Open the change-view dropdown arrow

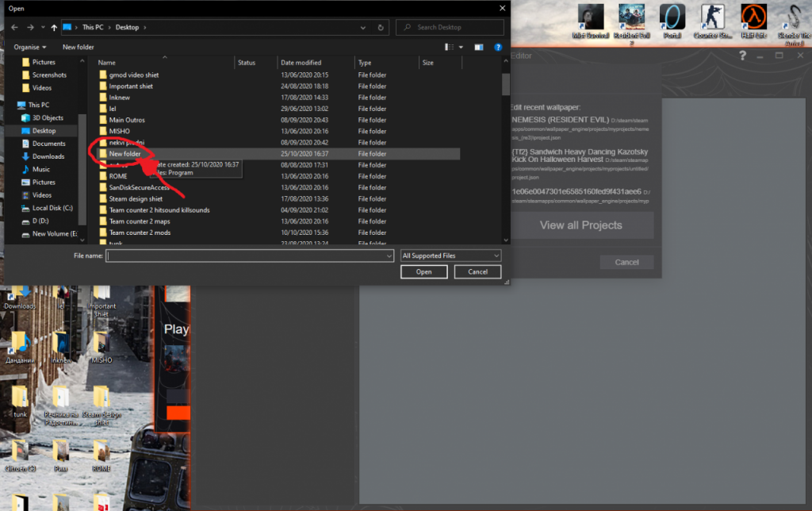point(461,47)
